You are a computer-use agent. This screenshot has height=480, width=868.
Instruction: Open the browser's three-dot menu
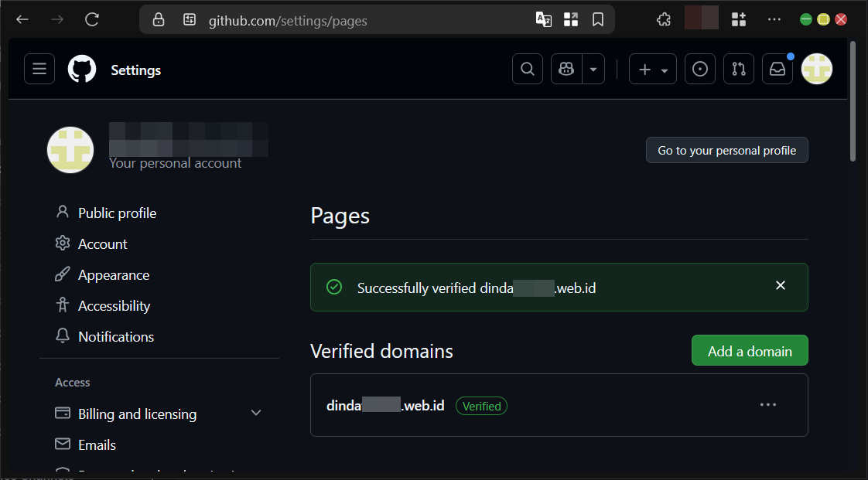click(774, 19)
